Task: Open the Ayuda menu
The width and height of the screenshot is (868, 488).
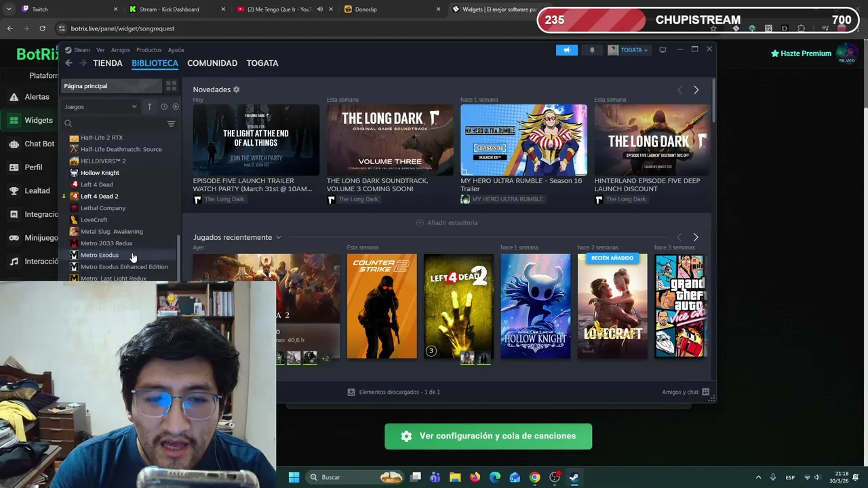Action: click(176, 50)
